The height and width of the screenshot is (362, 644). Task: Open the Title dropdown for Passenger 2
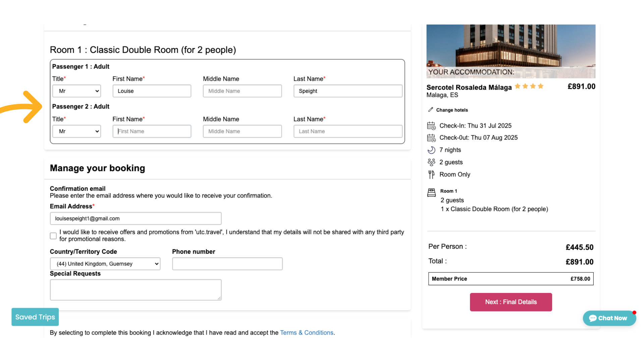[x=76, y=131]
